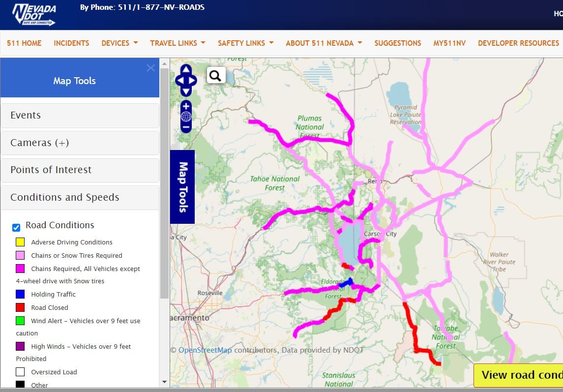This screenshot has width=563, height=392.
Task: Open the OpenStreetMap attribution link
Action: click(205, 350)
